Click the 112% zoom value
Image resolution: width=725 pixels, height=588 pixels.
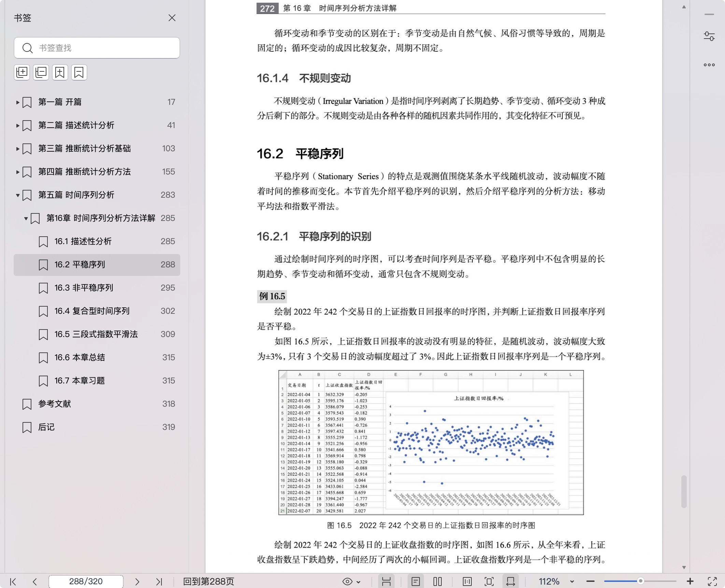[x=549, y=582]
